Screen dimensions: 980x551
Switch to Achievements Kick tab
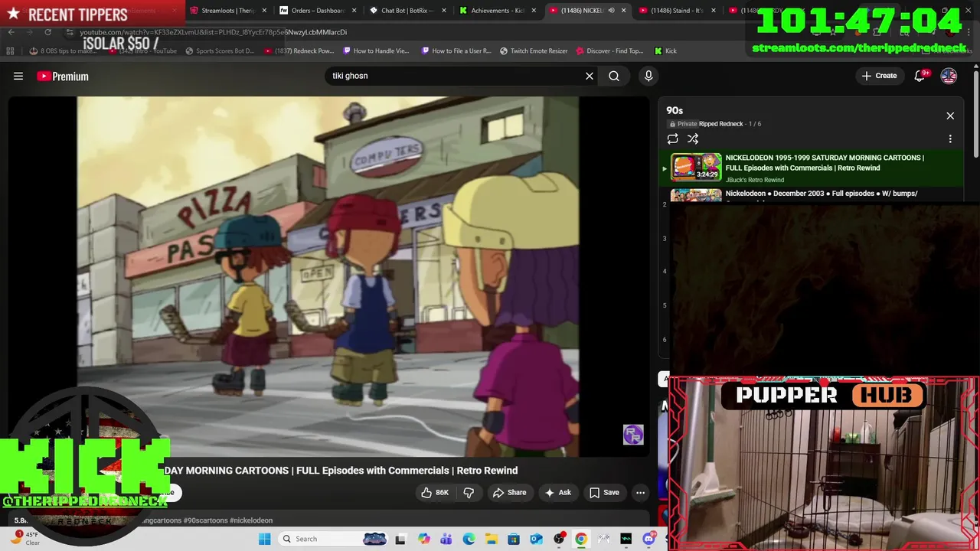point(498,11)
